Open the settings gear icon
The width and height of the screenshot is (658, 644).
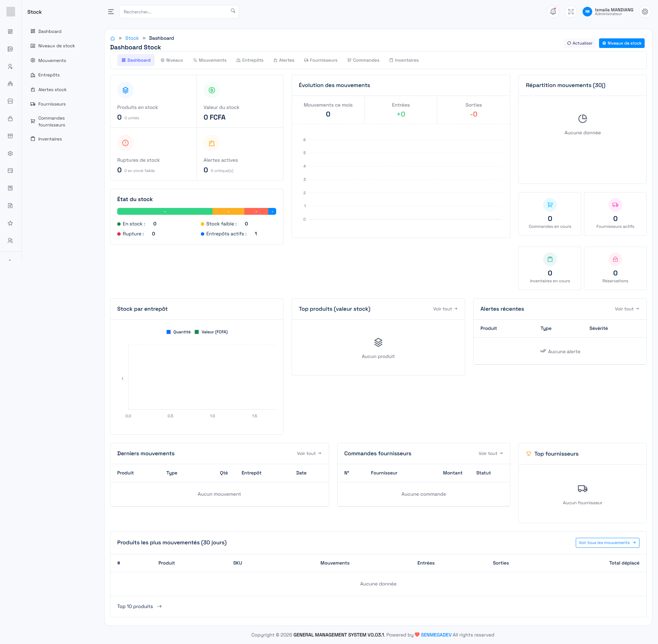click(645, 12)
